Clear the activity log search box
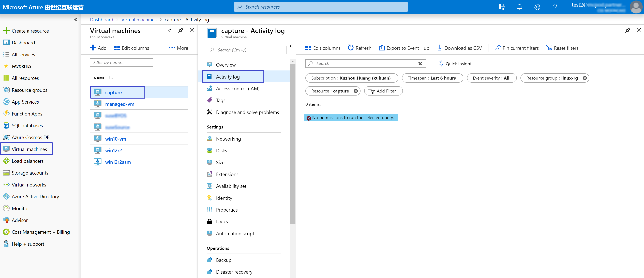The height and width of the screenshot is (278, 644). pos(420,64)
